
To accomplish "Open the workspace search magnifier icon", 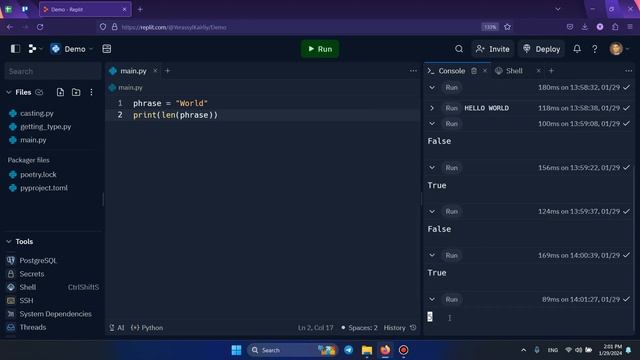I will click(x=459, y=49).
